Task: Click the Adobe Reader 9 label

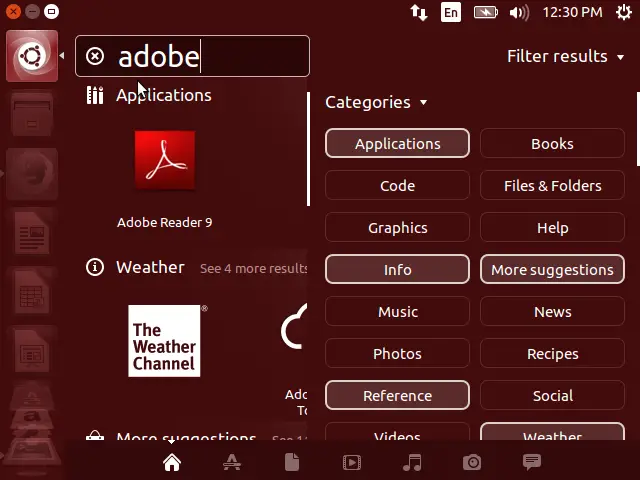Action: pyautogui.click(x=164, y=222)
